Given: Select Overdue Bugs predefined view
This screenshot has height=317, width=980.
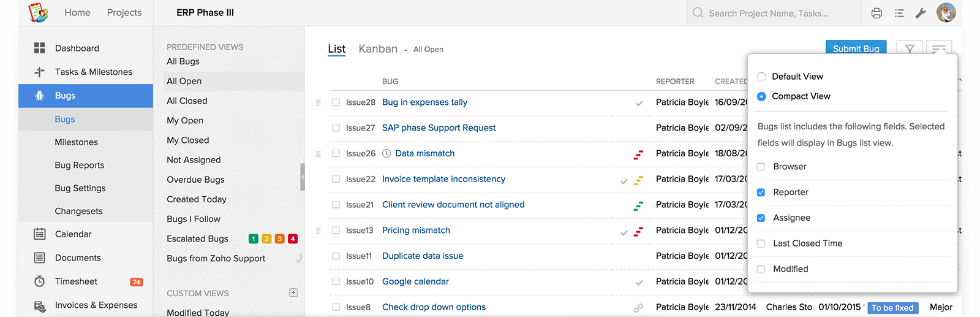Looking at the screenshot, I should [x=195, y=180].
